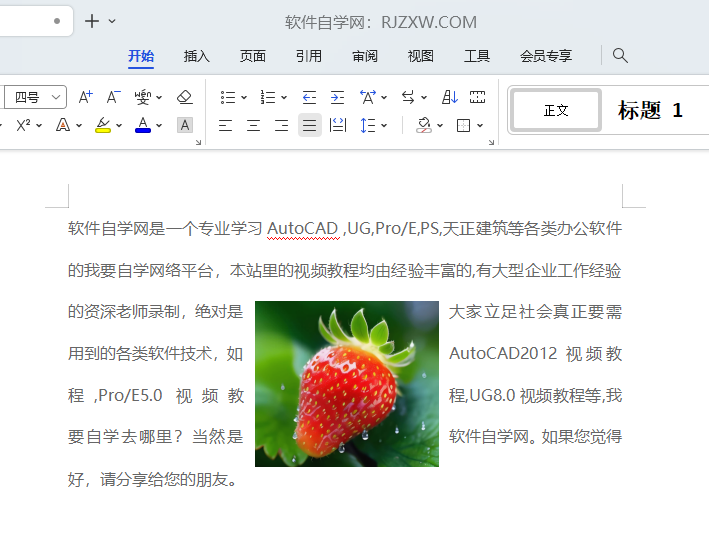Screen dimensions: 709x555
Task: Click the increase font size icon
Action: (x=85, y=97)
